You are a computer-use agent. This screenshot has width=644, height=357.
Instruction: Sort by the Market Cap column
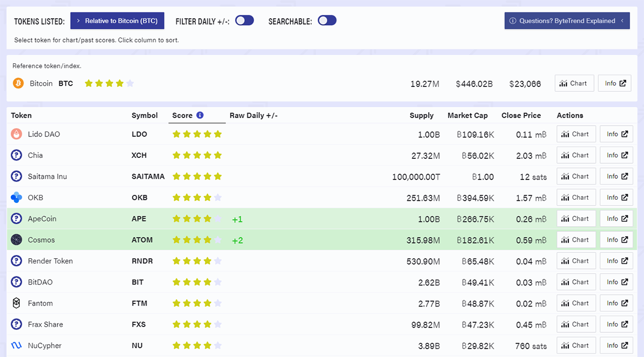click(x=467, y=115)
